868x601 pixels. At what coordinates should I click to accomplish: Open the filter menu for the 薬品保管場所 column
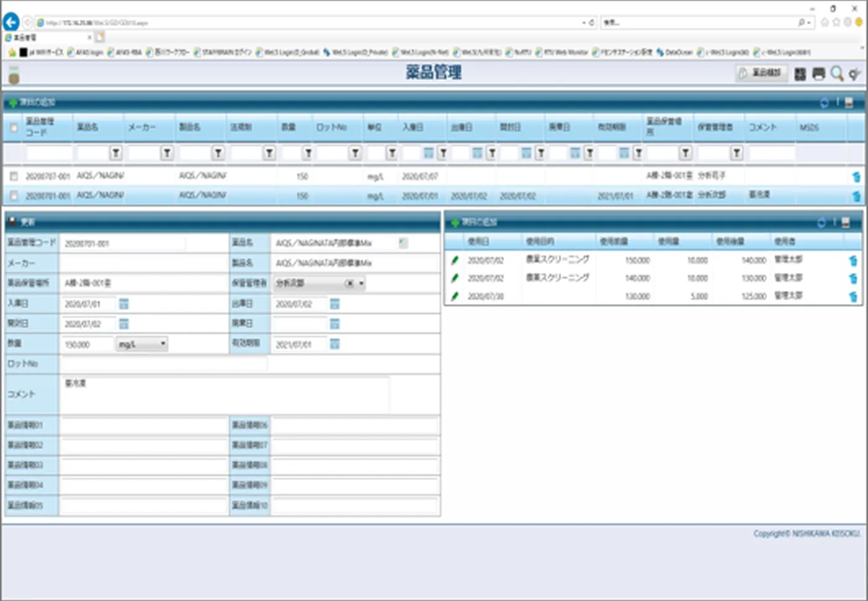(685, 152)
